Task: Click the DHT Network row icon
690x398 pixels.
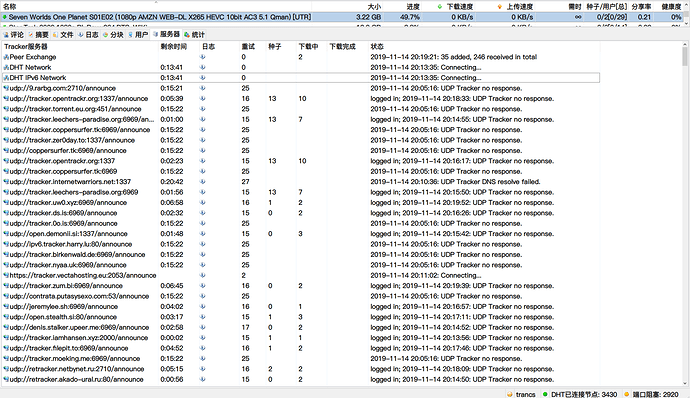Action: pyautogui.click(x=6, y=67)
